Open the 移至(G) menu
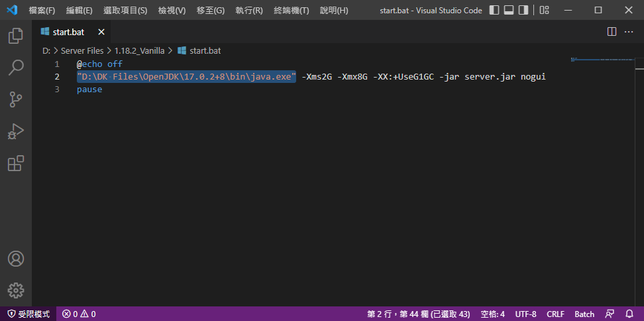 [x=211, y=11]
